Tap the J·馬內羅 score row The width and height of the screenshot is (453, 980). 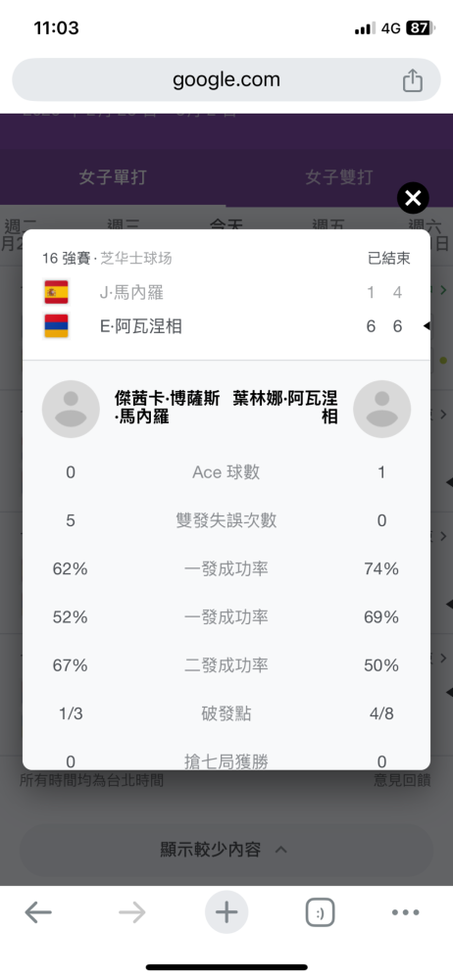[226, 292]
